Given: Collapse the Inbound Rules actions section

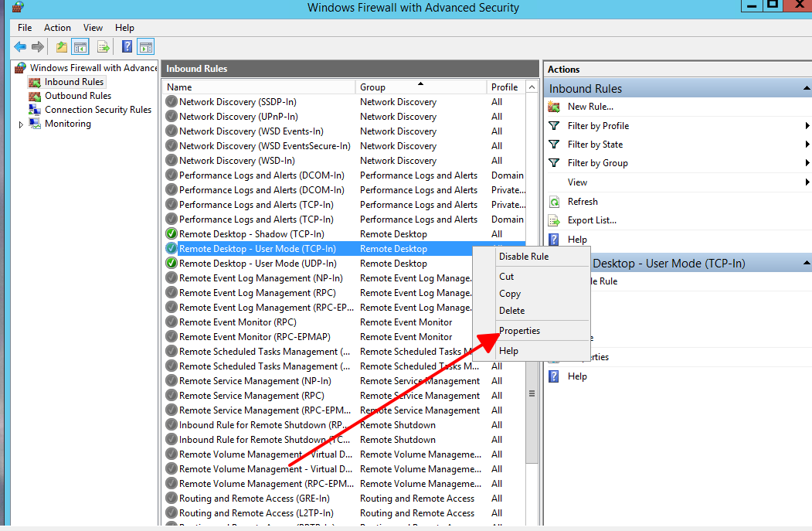Looking at the screenshot, I should [x=807, y=89].
